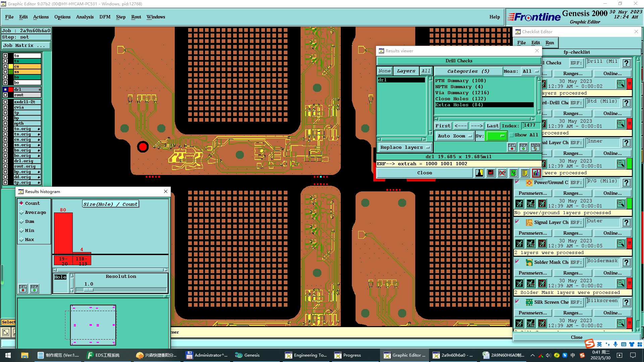Click the yellow notes report icon
This screenshot has width=644, height=362.
525,173
